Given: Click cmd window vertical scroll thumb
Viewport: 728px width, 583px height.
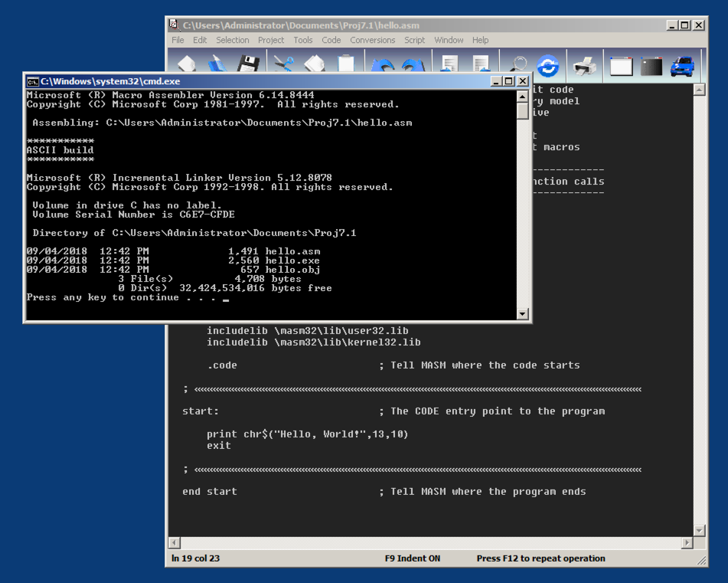Looking at the screenshot, I should coord(522,111).
